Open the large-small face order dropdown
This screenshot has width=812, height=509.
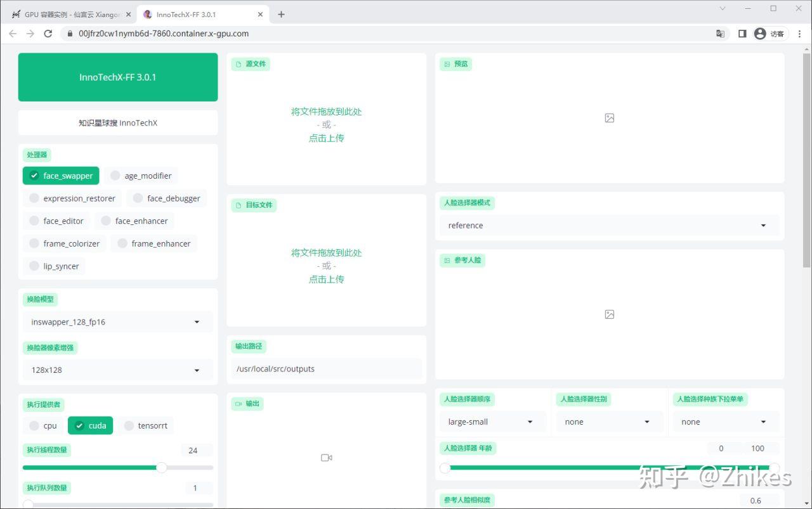click(x=492, y=422)
